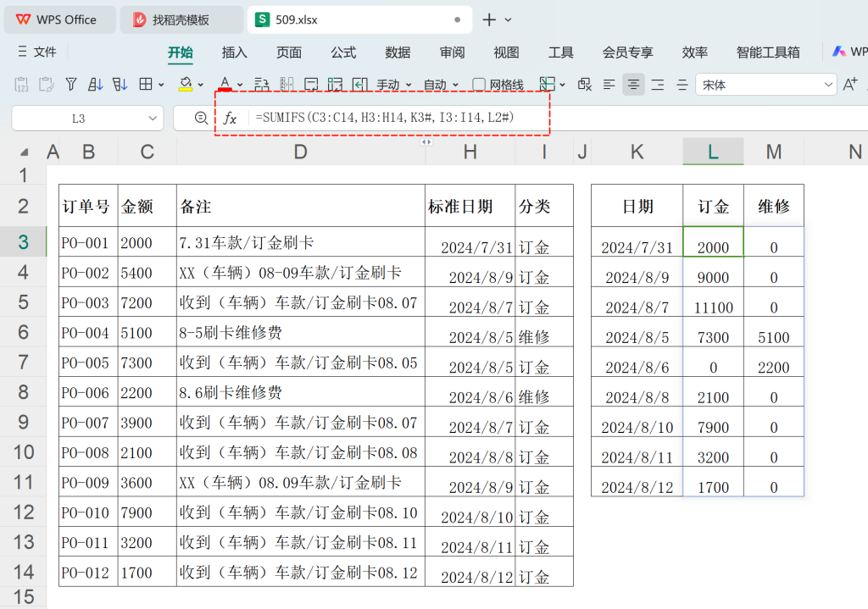
Task: Open the 视图 ribbon tab
Action: 507,53
